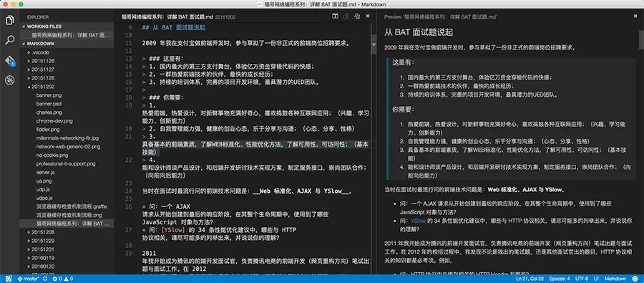Image resolution: width=644 pixels, height=283 pixels.
Task: Open the Explorer view in activity bar
Action: point(9,20)
